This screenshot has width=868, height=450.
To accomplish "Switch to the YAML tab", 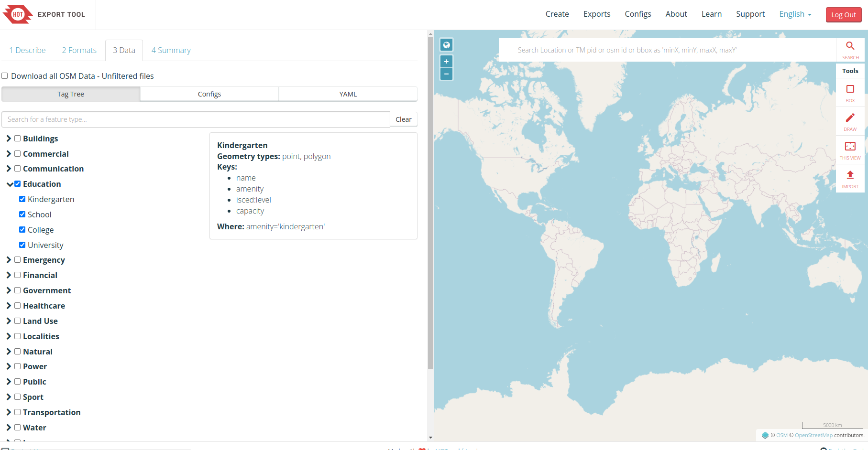I will click(348, 94).
